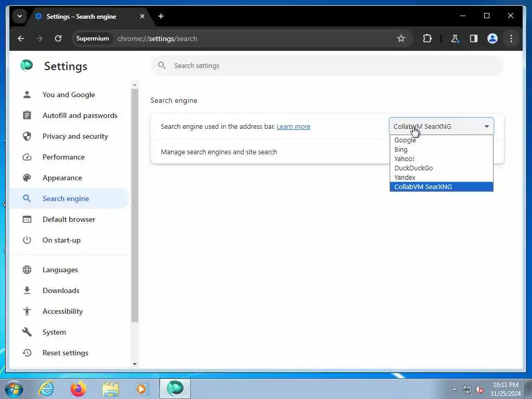Open Windows Explorer from the taskbar
This screenshot has width=532, height=399.
(x=111, y=390)
